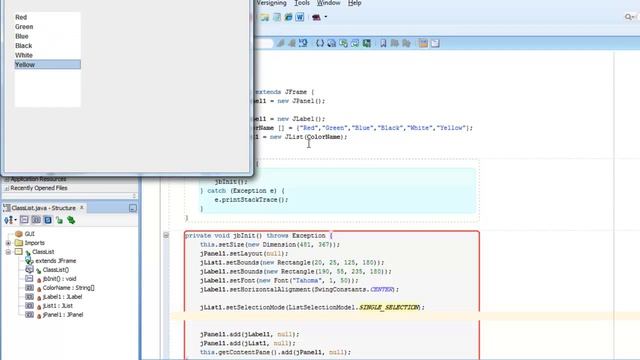This screenshot has width=640, height=360.
Task: Select the ClassList class node
Action: coord(43,252)
